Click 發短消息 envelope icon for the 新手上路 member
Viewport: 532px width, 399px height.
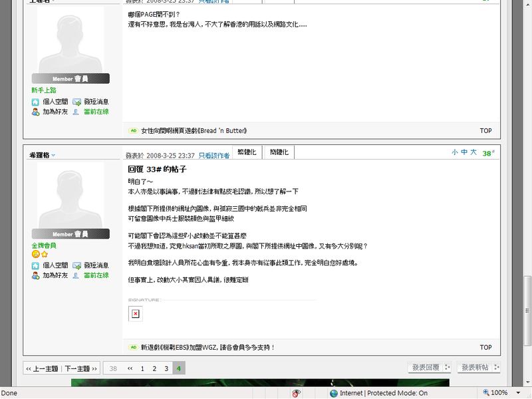76,102
